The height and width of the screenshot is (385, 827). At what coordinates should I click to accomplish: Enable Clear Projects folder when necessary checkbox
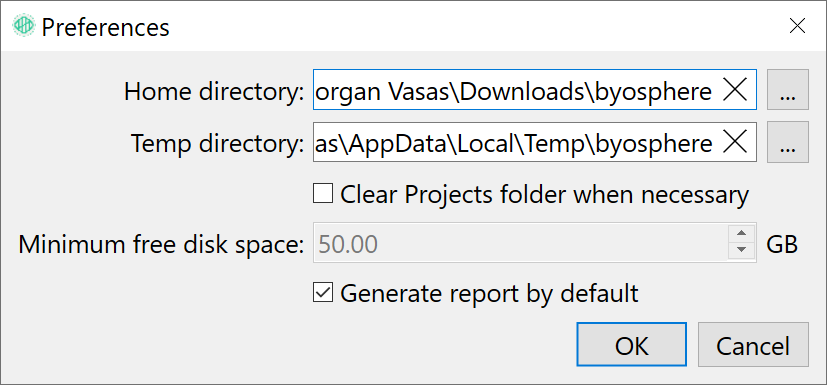tap(323, 193)
